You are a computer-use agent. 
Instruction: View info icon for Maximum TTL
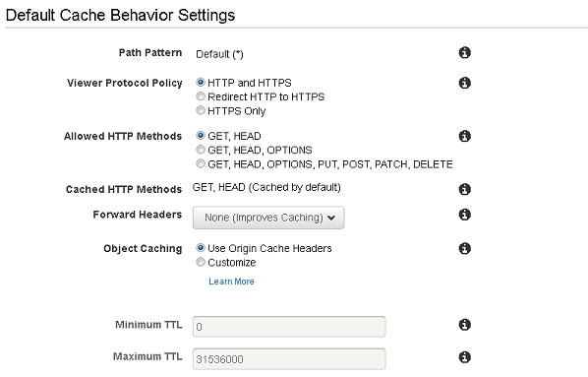tap(465, 356)
